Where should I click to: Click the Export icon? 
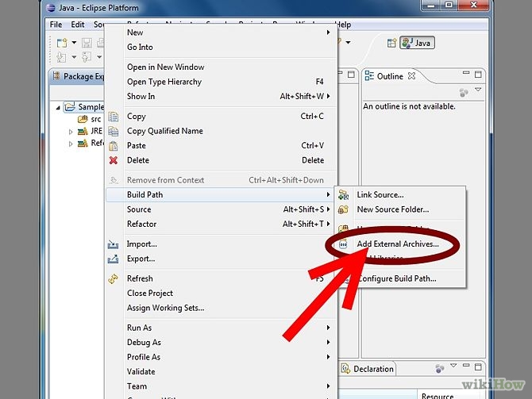tap(113, 259)
